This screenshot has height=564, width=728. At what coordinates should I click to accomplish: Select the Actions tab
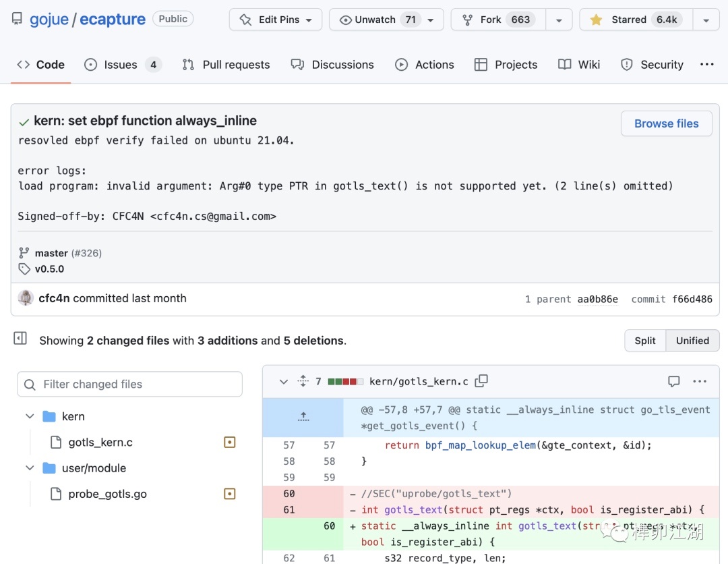click(425, 65)
